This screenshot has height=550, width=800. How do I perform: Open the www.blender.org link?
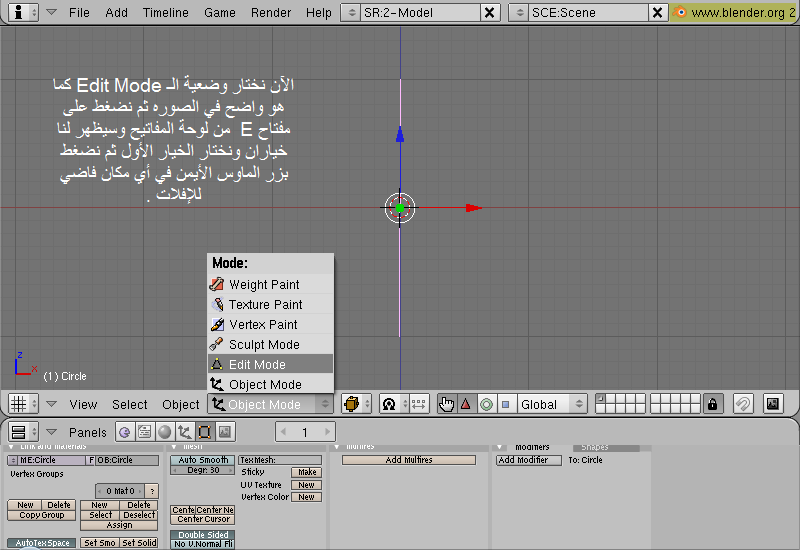736,12
